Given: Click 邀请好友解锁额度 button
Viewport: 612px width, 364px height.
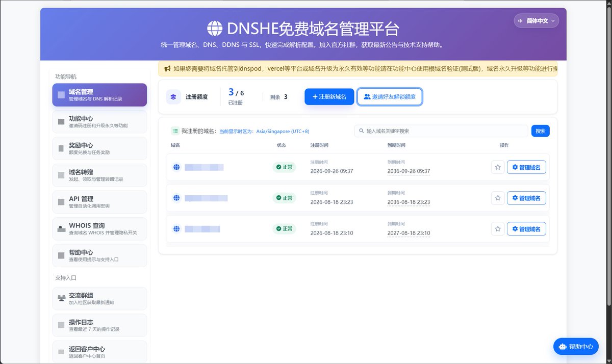Looking at the screenshot, I should pos(390,96).
